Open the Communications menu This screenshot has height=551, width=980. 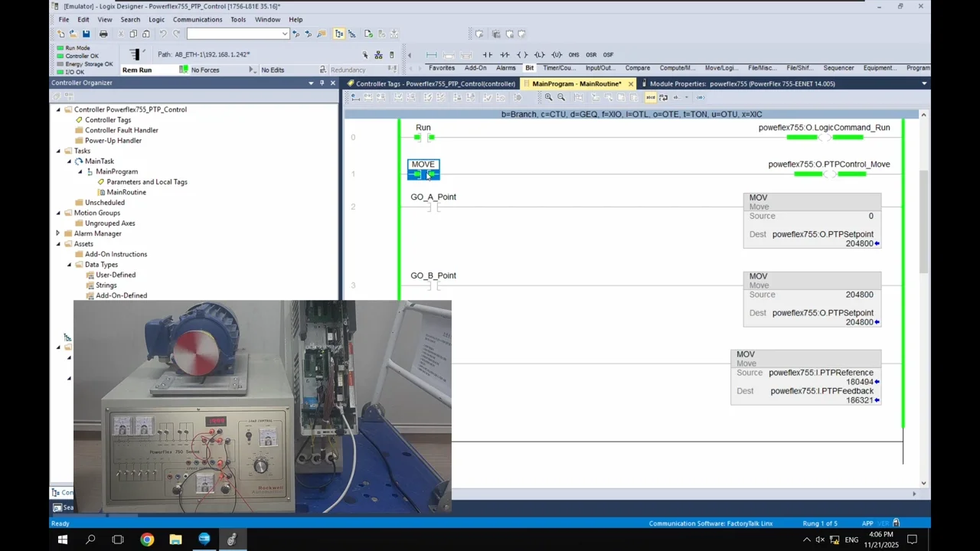point(197,19)
